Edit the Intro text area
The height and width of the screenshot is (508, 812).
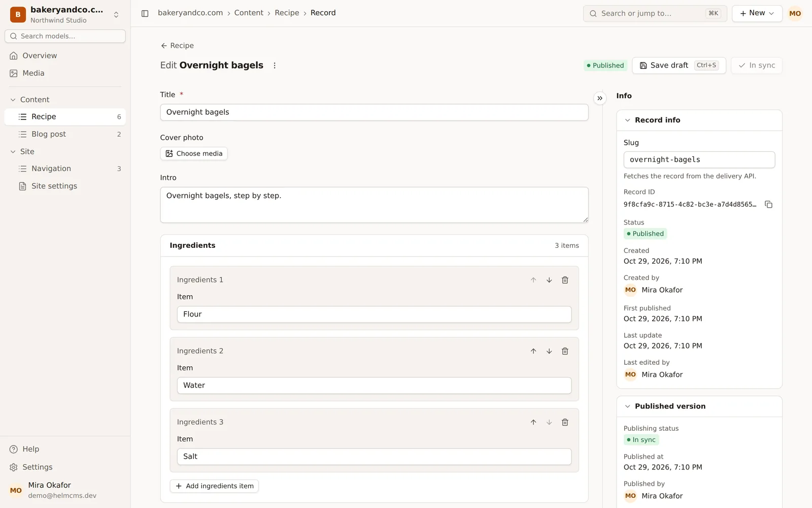[374, 205]
